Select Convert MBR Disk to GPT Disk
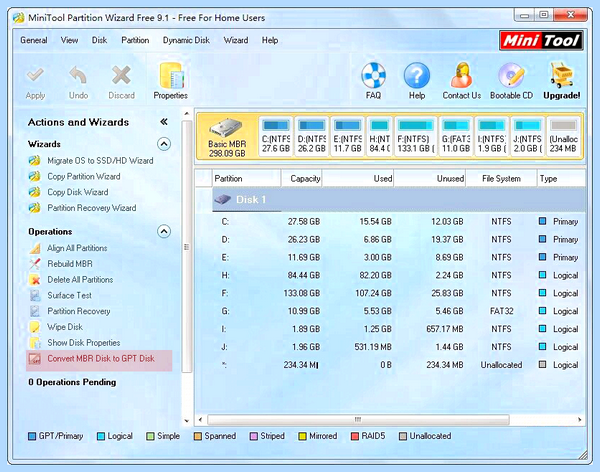This screenshot has width=600, height=472. click(99, 359)
